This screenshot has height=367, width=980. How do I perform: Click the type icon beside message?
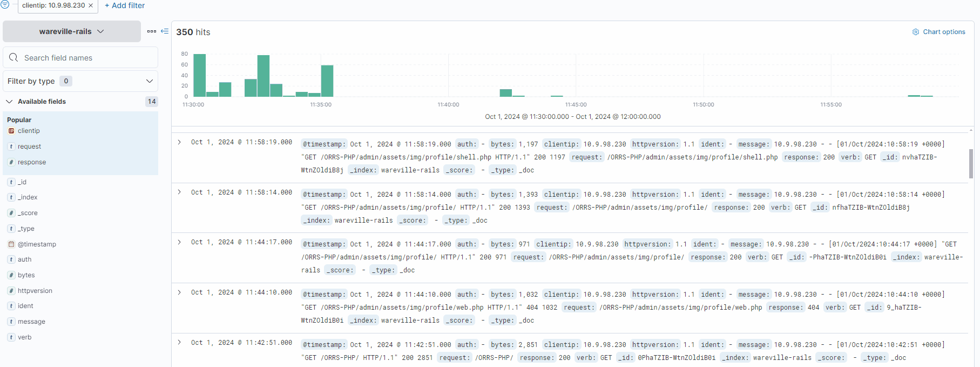11,322
